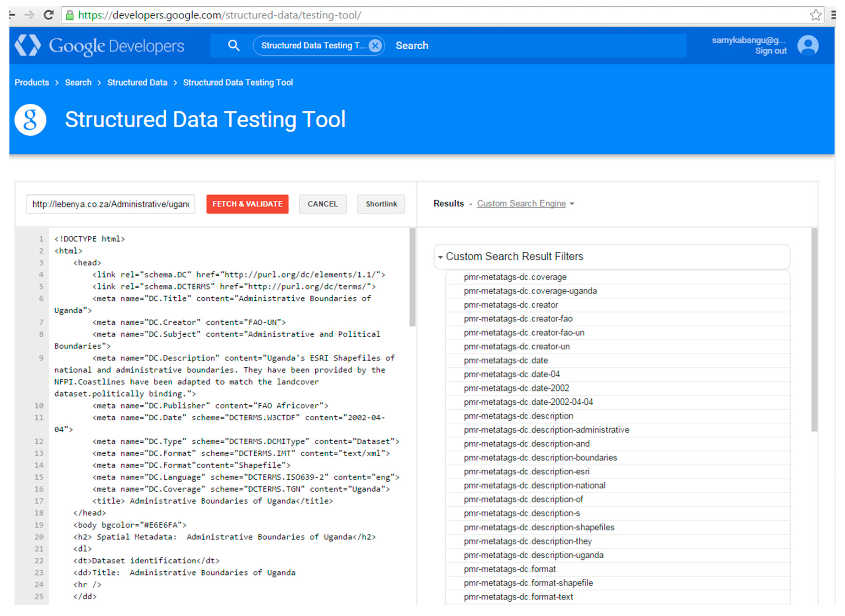Select pmr-metatags-dc.creator-fao row

(617, 319)
